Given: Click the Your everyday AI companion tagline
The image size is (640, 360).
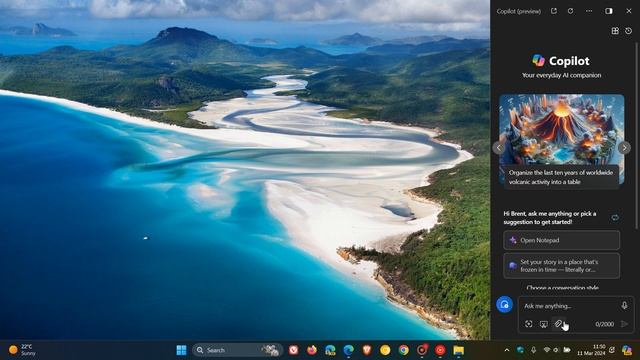Looking at the screenshot, I should tap(561, 75).
